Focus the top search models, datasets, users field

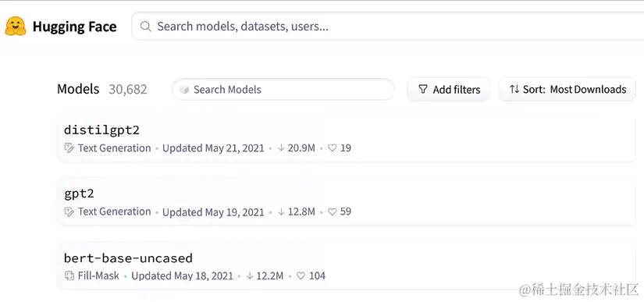point(387,27)
